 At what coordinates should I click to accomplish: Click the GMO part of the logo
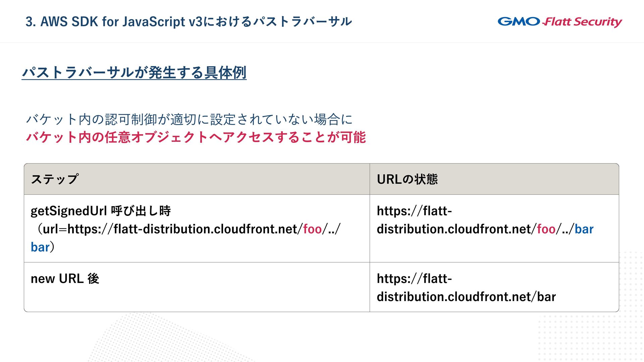coord(519,22)
